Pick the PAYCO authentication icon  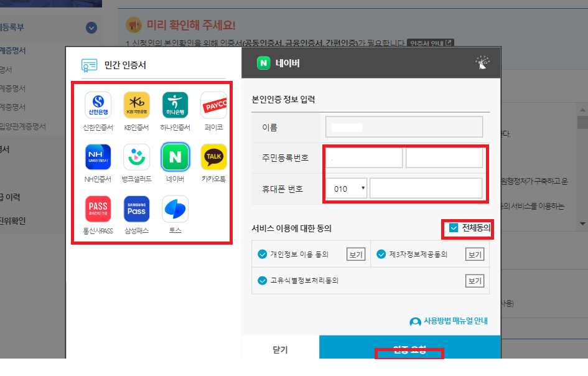point(214,105)
